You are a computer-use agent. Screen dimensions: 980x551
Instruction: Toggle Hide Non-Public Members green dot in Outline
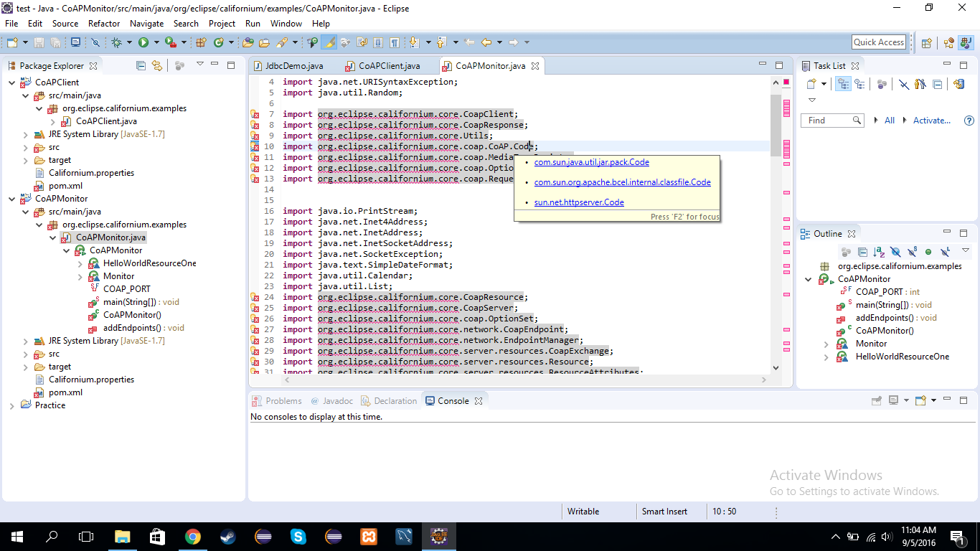coord(928,252)
